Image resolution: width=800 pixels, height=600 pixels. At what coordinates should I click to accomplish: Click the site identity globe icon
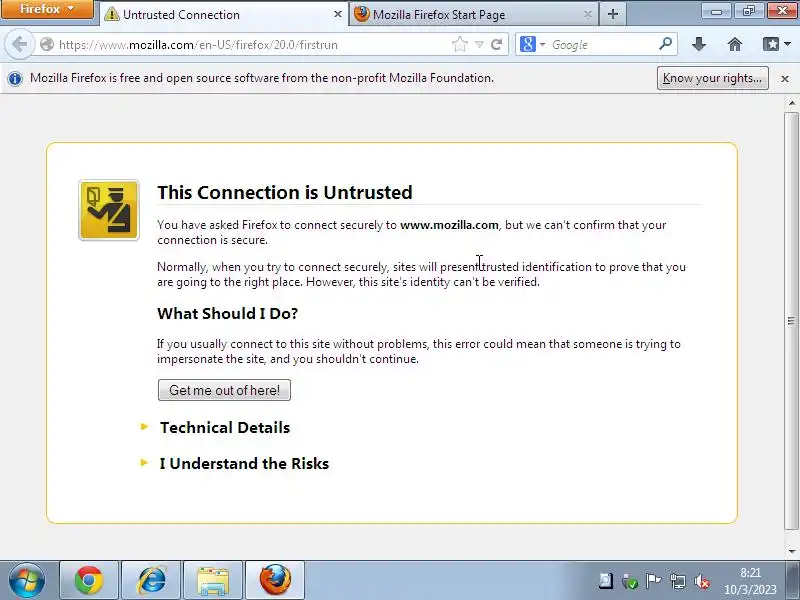coord(47,44)
